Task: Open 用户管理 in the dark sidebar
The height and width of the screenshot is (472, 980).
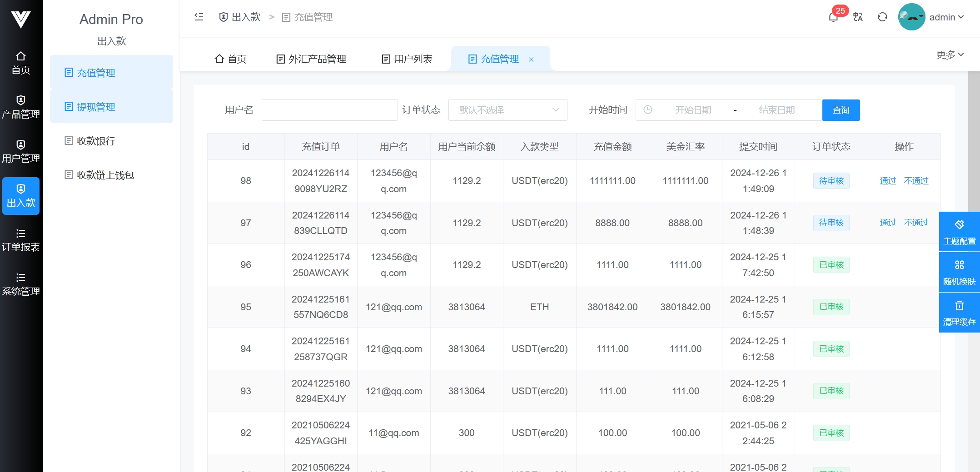Action: (21, 151)
